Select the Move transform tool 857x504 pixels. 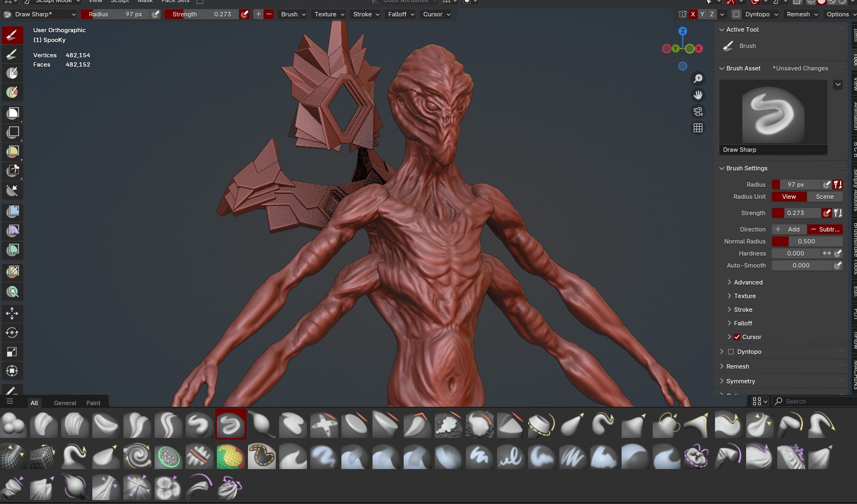12,313
